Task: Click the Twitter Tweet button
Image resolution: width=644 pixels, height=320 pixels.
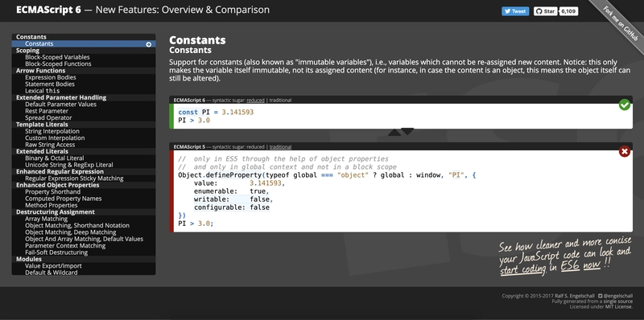Action: coord(515,11)
